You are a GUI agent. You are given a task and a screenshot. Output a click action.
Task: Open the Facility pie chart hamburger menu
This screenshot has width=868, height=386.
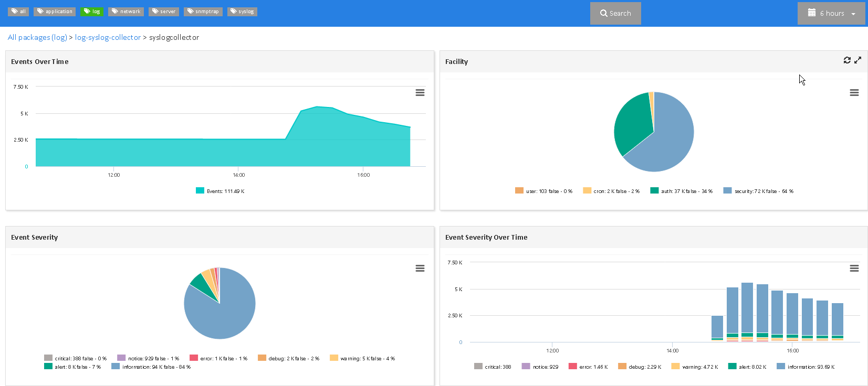854,93
